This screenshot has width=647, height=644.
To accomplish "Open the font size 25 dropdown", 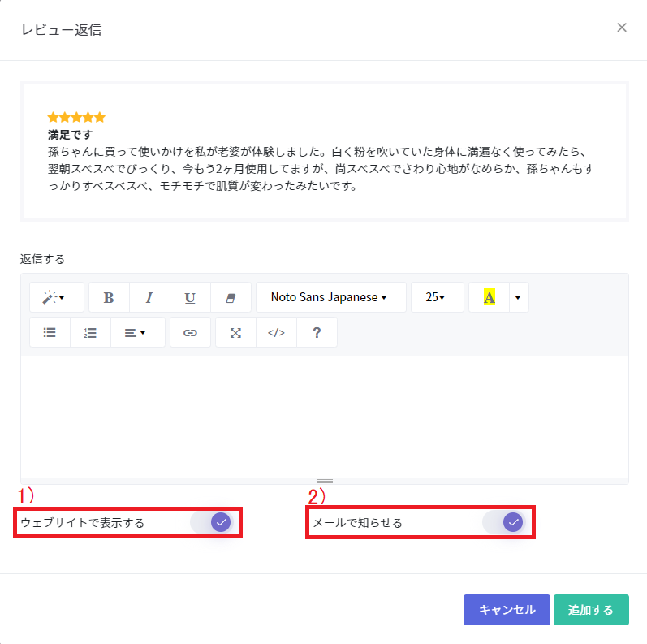I will pyautogui.click(x=437, y=297).
